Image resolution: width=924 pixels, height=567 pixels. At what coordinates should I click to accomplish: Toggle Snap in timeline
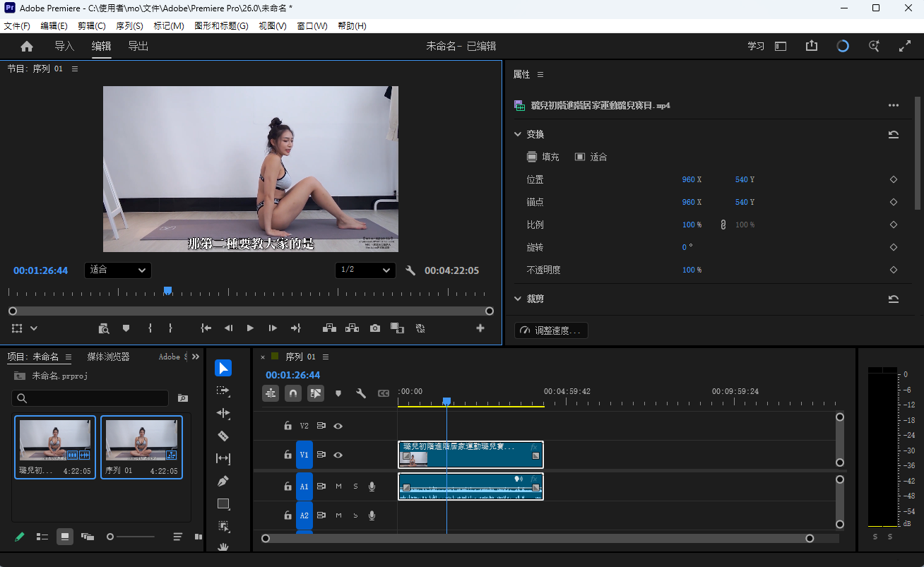293,393
